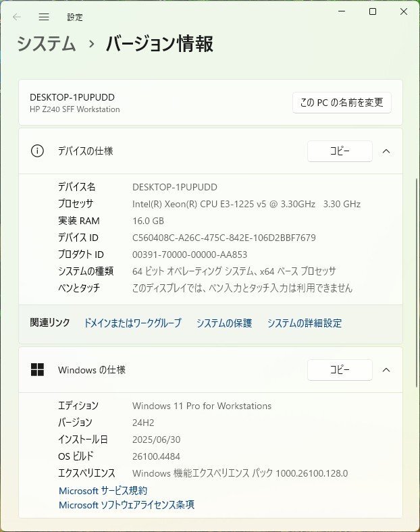420x532 pixels.
Task: Select the device ID C560408C value
Action: pyautogui.click(x=224, y=238)
